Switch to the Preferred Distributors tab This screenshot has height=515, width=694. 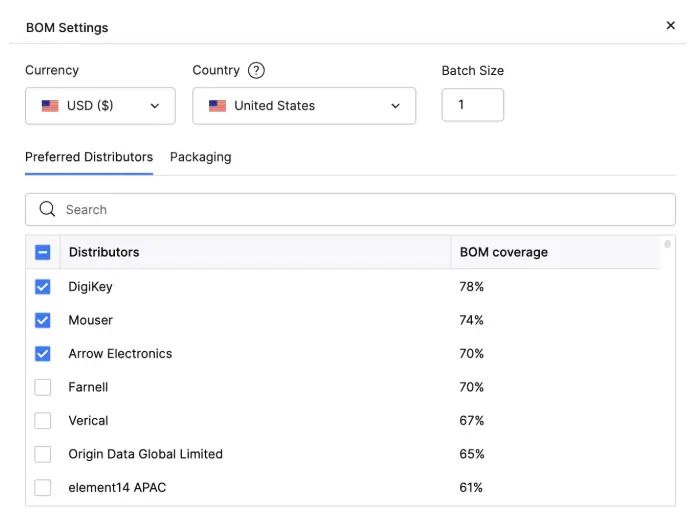click(x=89, y=157)
